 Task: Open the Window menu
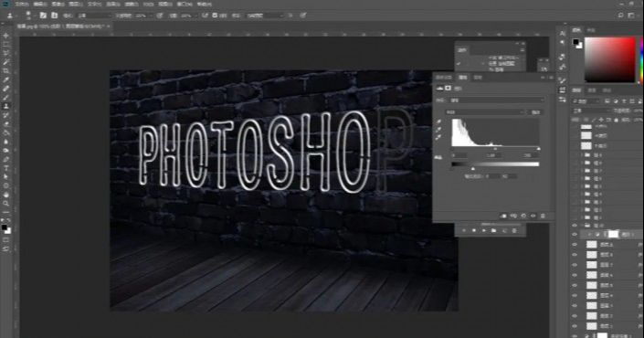(x=185, y=4)
